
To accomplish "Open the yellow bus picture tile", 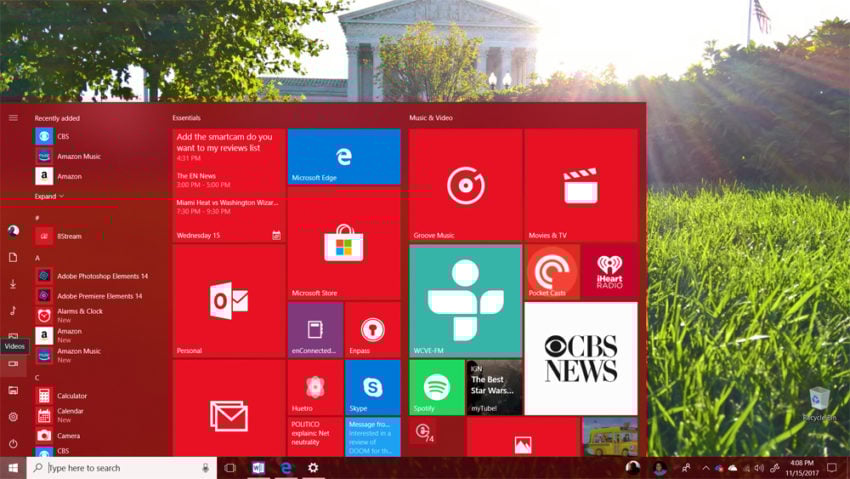I will pos(610,437).
